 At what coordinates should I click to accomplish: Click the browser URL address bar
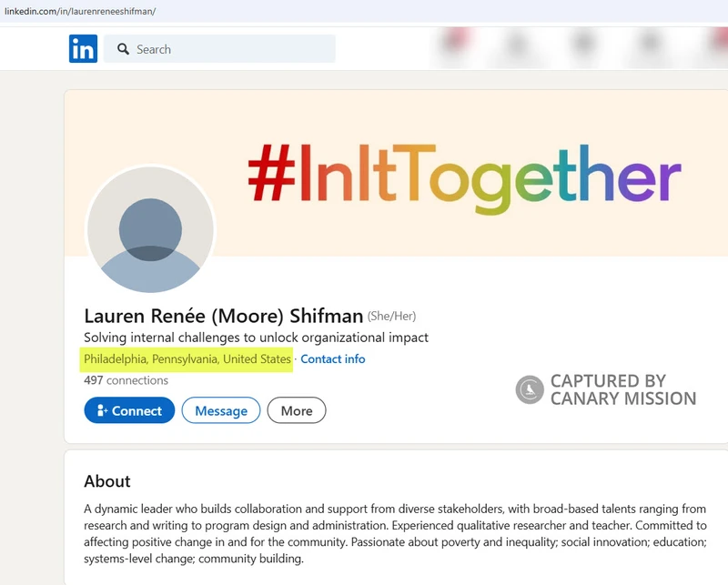(x=364, y=11)
